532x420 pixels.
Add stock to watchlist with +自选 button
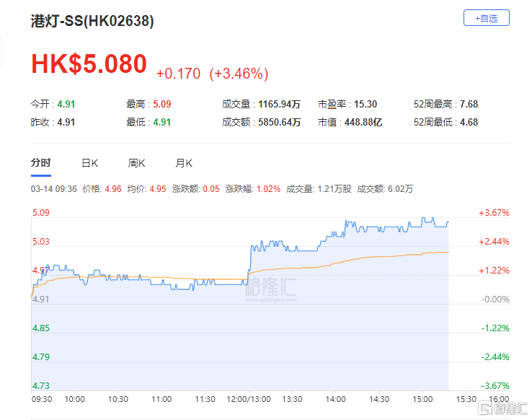[x=486, y=18]
